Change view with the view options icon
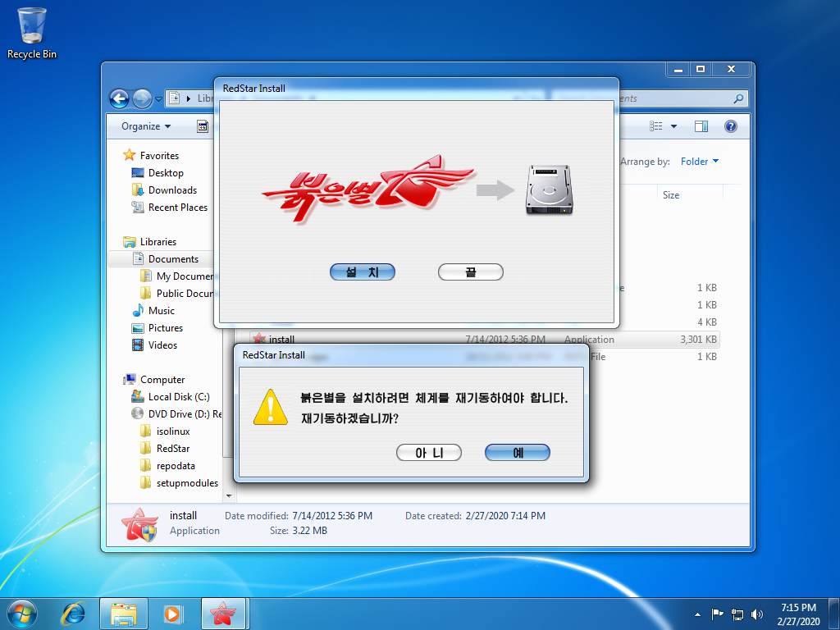Screen dimensions: 840x630 655,126
